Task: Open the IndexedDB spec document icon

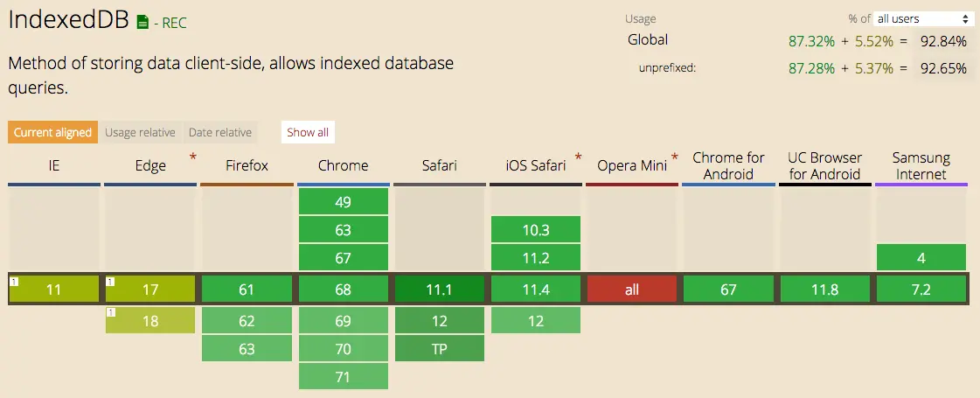Action: click(142, 23)
